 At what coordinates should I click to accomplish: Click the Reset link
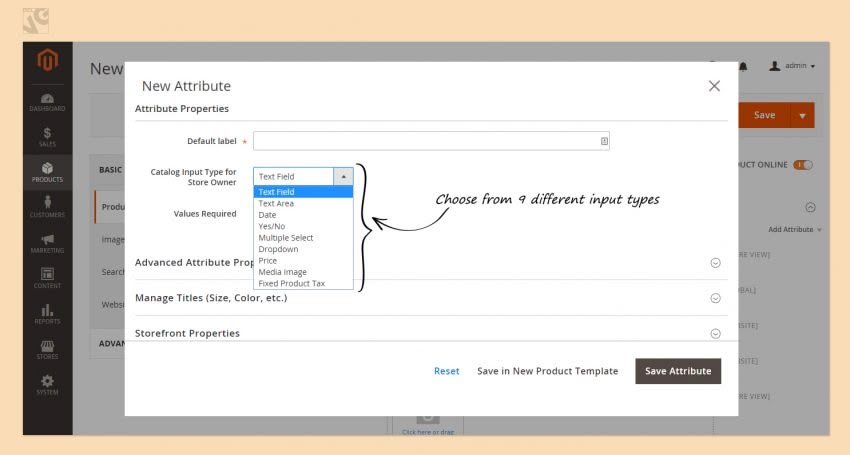pyautogui.click(x=447, y=371)
